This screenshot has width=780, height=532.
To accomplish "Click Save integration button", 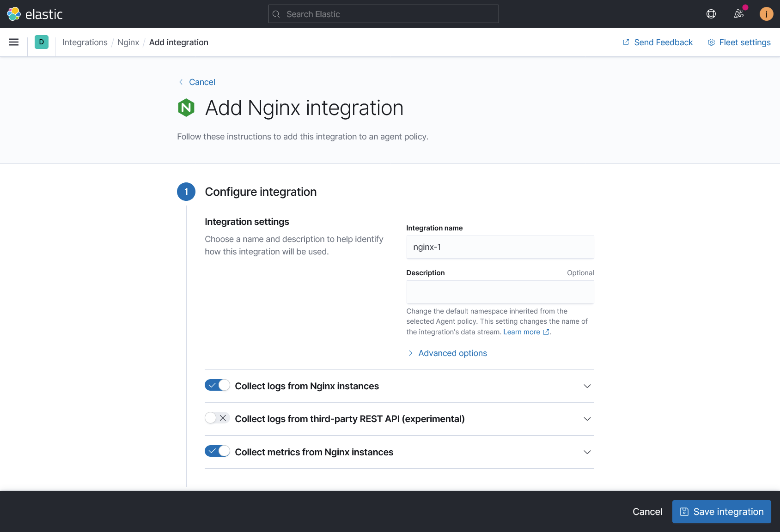I will point(722,512).
